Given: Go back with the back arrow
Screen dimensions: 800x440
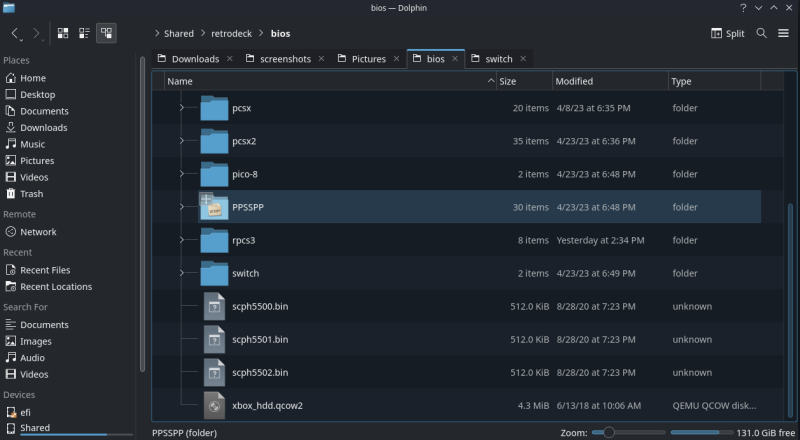Looking at the screenshot, I should point(16,34).
